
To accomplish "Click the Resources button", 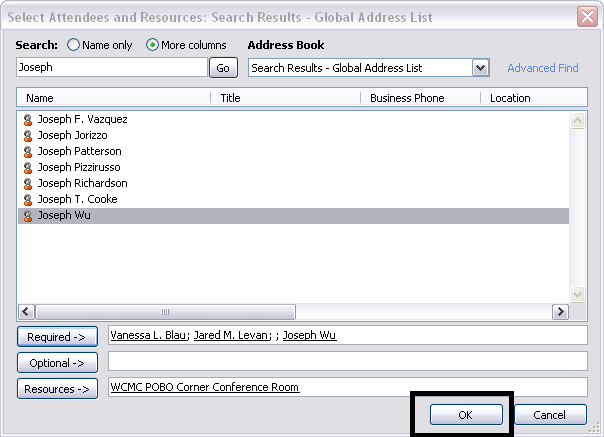I will (x=56, y=388).
